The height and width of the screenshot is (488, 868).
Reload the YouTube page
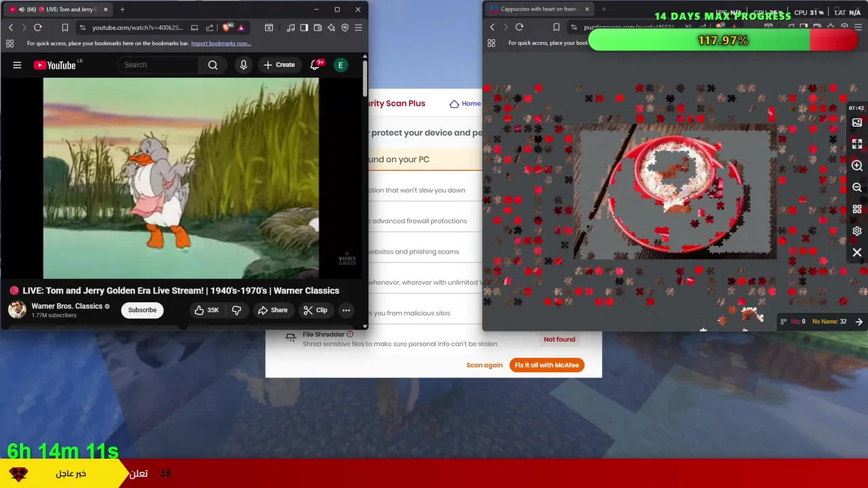coord(38,28)
